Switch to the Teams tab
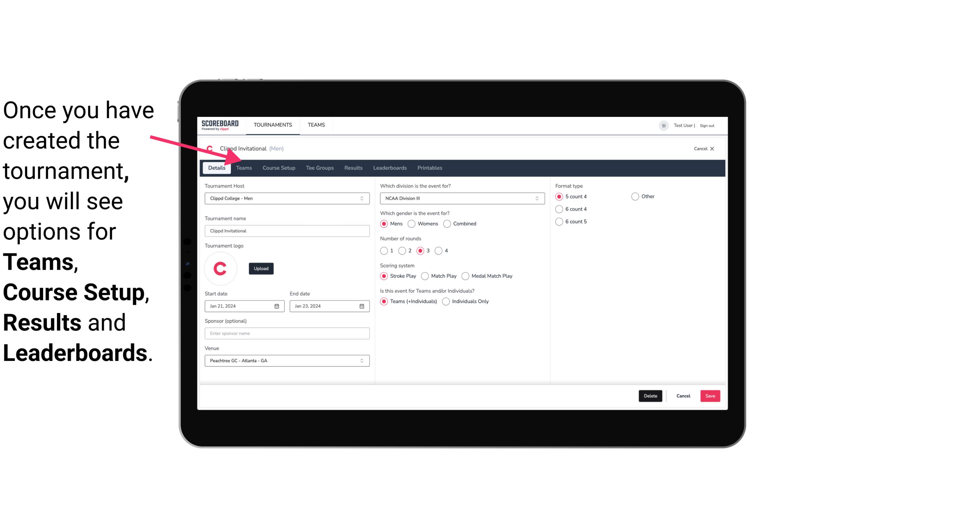 [243, 167]
